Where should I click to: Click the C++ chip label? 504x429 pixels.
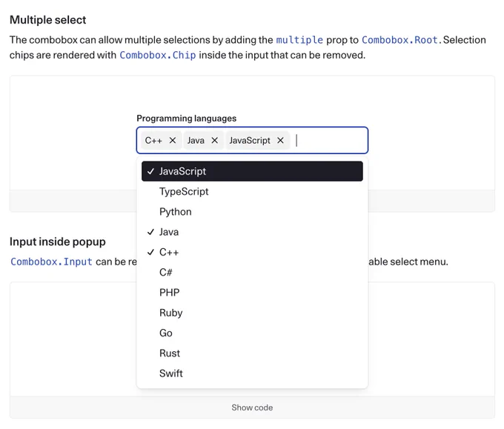point(153,141)
